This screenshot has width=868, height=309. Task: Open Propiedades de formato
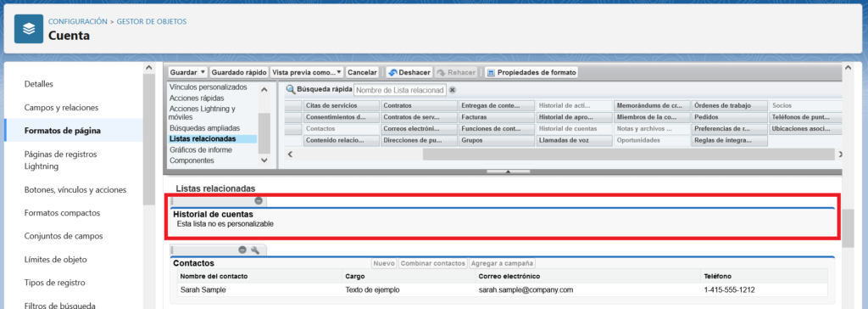coord(531,73)
